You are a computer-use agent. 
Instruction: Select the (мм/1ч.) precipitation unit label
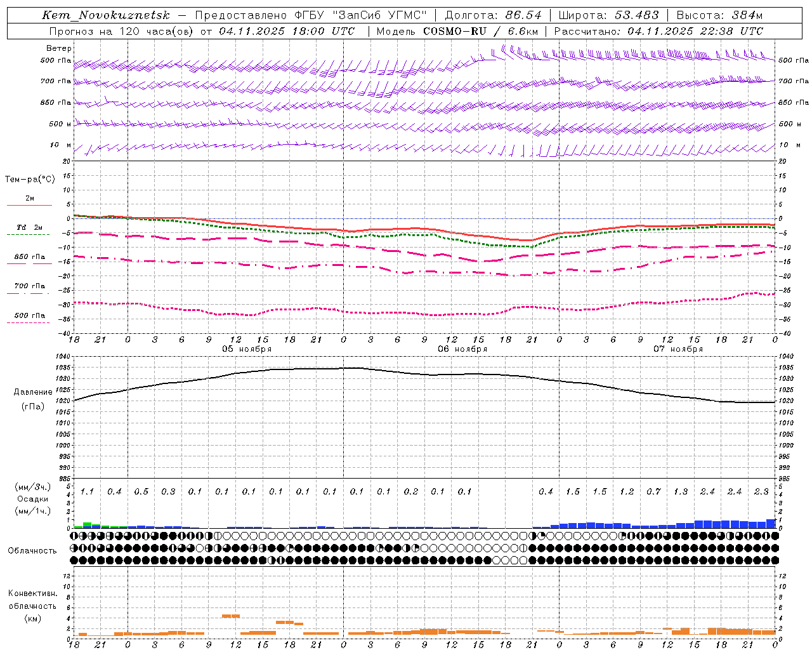[x=33, y=511]
